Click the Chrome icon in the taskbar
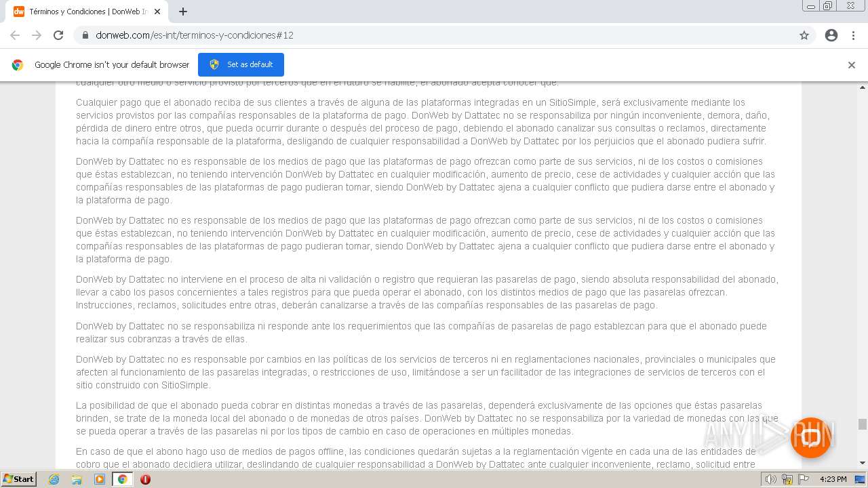The image size is (868, 488). [123, 479]
